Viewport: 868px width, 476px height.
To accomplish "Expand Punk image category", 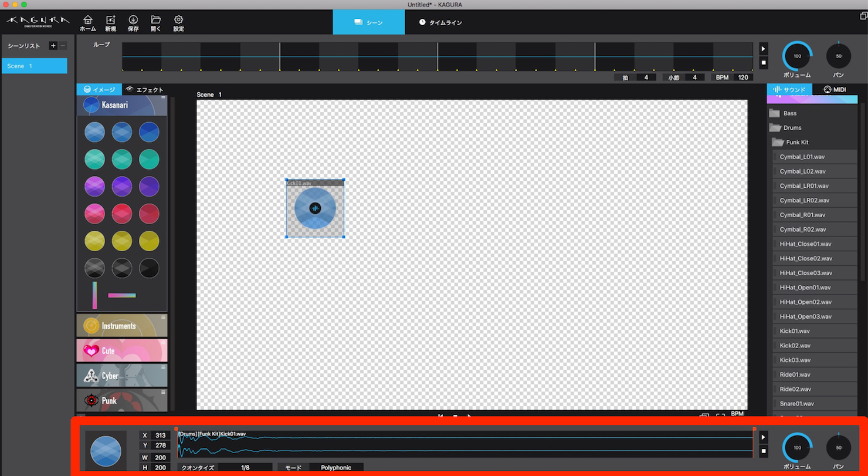I will 121,400.
